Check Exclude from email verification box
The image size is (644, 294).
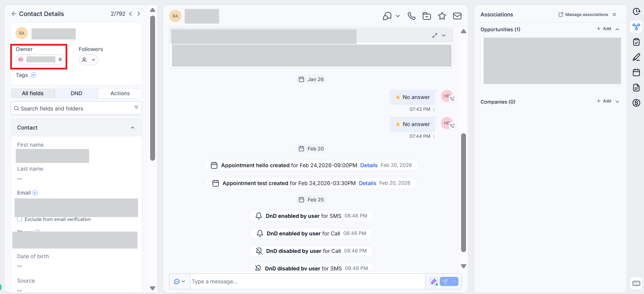19,219
